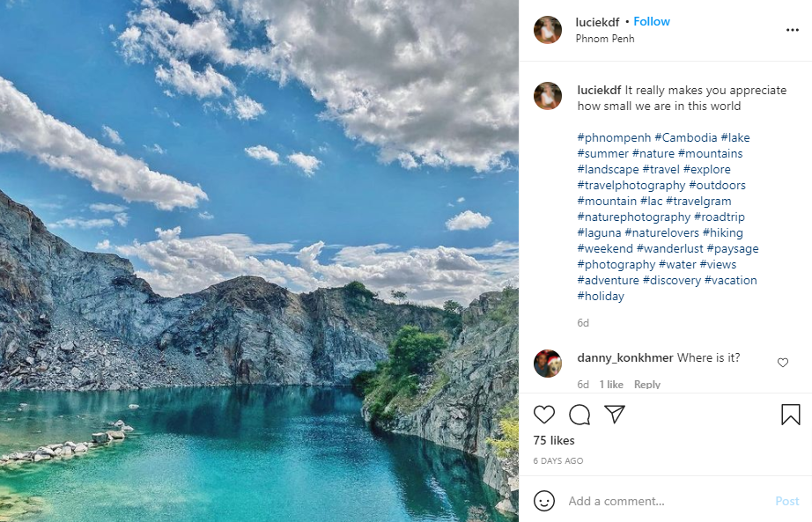Image resolution: width=812 pixels, height=522 pixels.
Task: View the 1 like on danny_konkhmer's comment
Action: pos(611,385)
